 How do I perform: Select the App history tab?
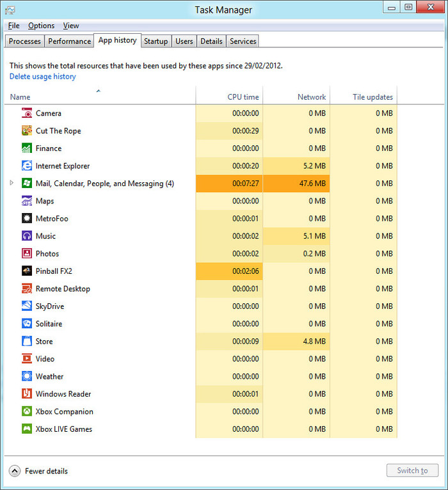pyautogui.click(x=118, y=40)
